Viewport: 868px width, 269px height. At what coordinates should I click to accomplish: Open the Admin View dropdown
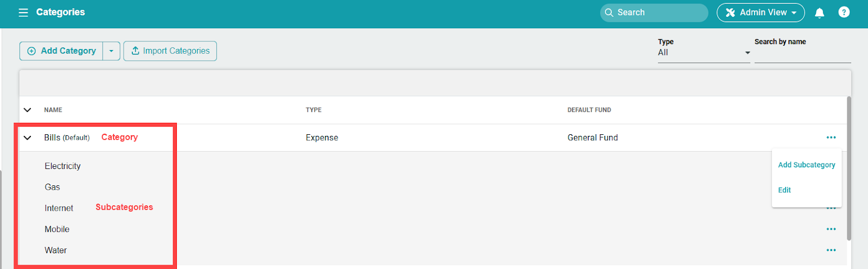point(761,12)
